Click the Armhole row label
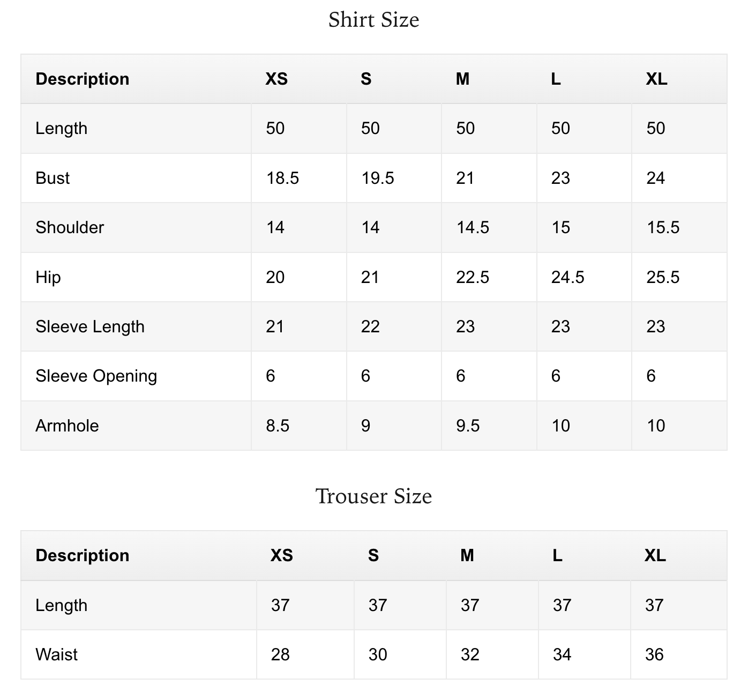The height and width of the screenshot is (700, 748). (x=67, y=426)
